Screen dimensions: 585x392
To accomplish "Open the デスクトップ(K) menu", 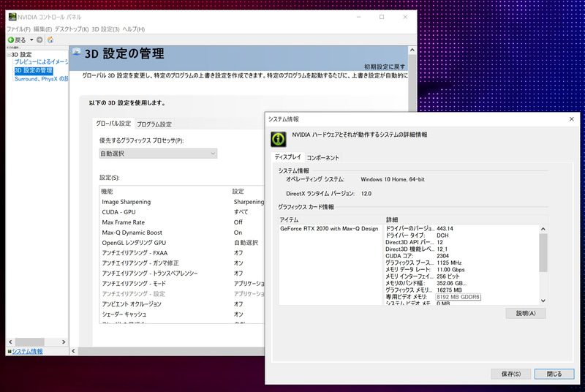I will click(72, 29).
